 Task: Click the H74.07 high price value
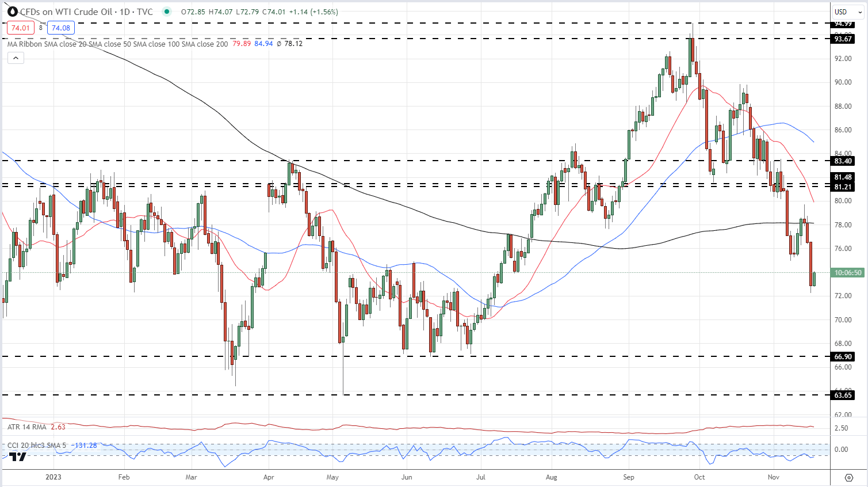click(220, 12)
